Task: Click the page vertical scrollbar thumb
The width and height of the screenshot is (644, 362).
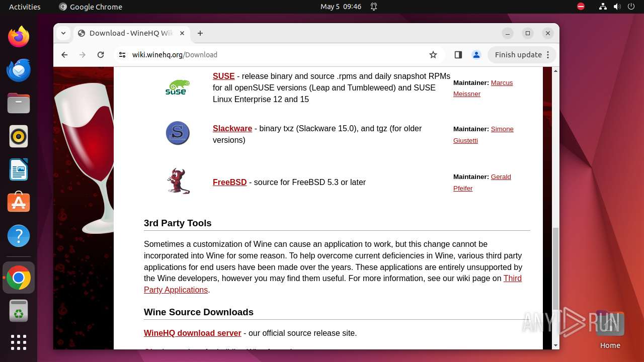Action: pos(555,268)
